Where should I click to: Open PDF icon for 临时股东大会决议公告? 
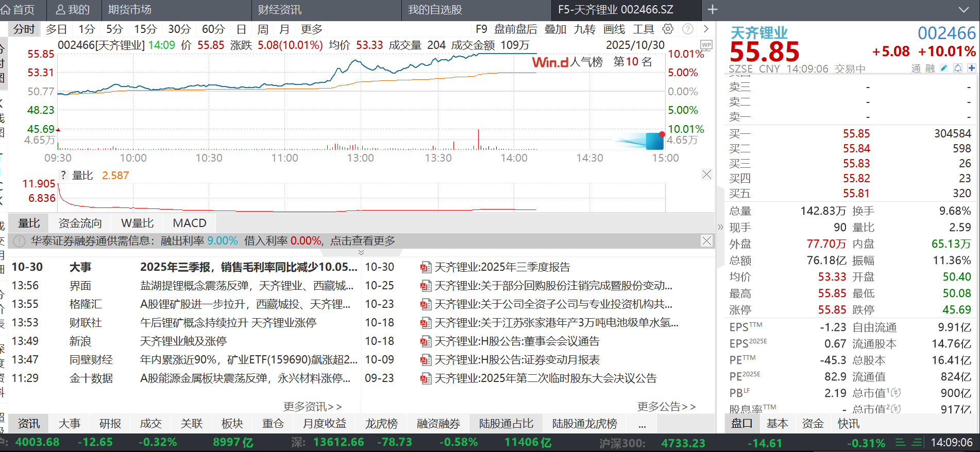426,378
